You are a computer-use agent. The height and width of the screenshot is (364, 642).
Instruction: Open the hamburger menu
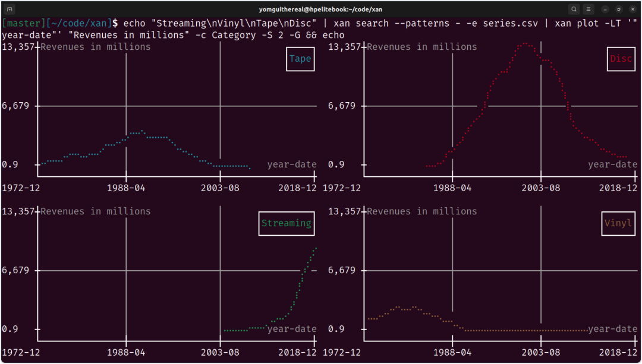(588, 10)
